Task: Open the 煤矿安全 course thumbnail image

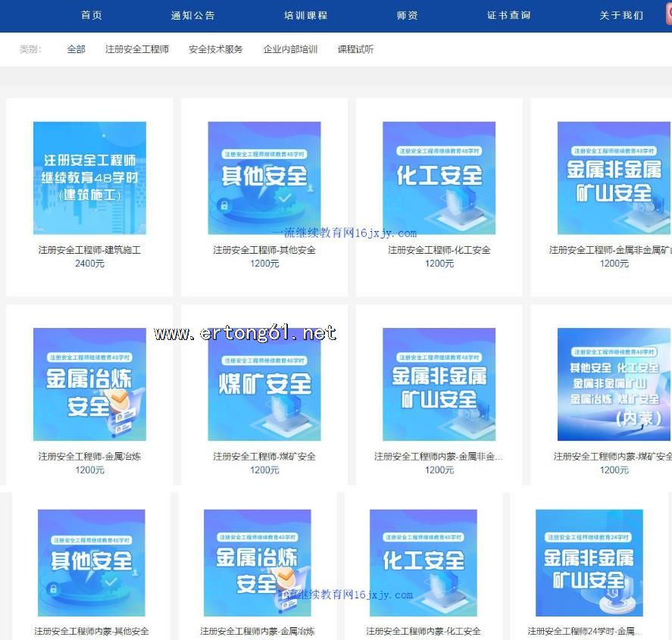Action: coord(264,384)
